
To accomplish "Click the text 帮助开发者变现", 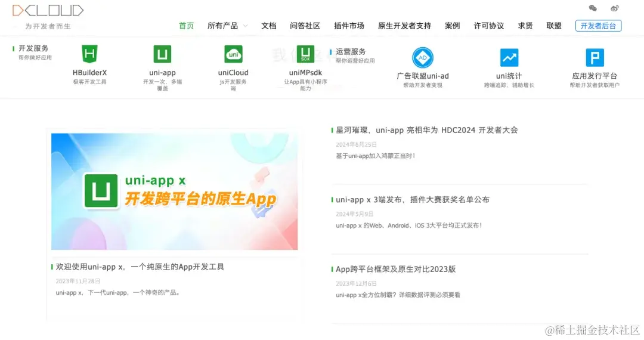I will (x=423, y=85).
